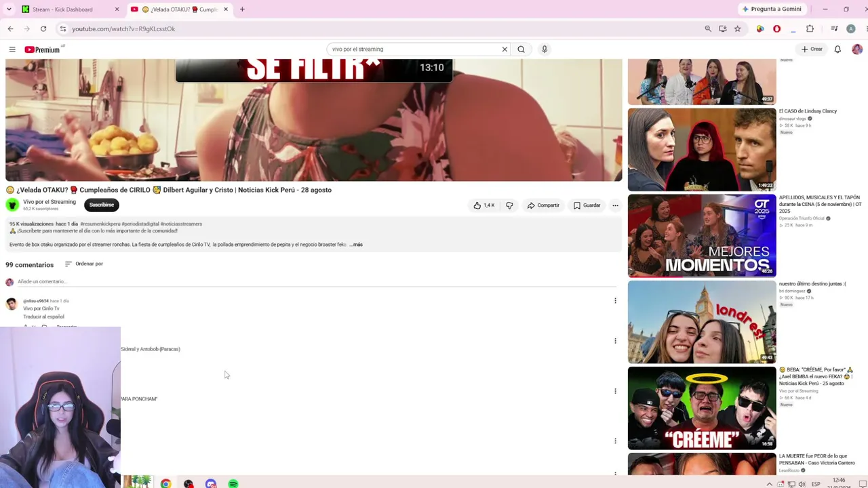Click the install/cast icon in address bar
Viewport: 868px width, 488px height.
click(723, 28)
